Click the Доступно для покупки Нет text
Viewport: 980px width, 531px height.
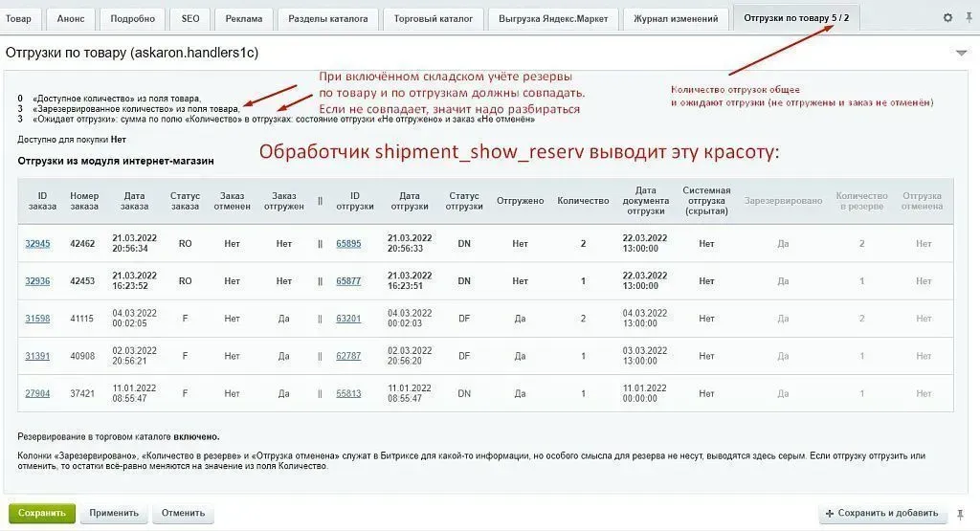pos(72,140)
